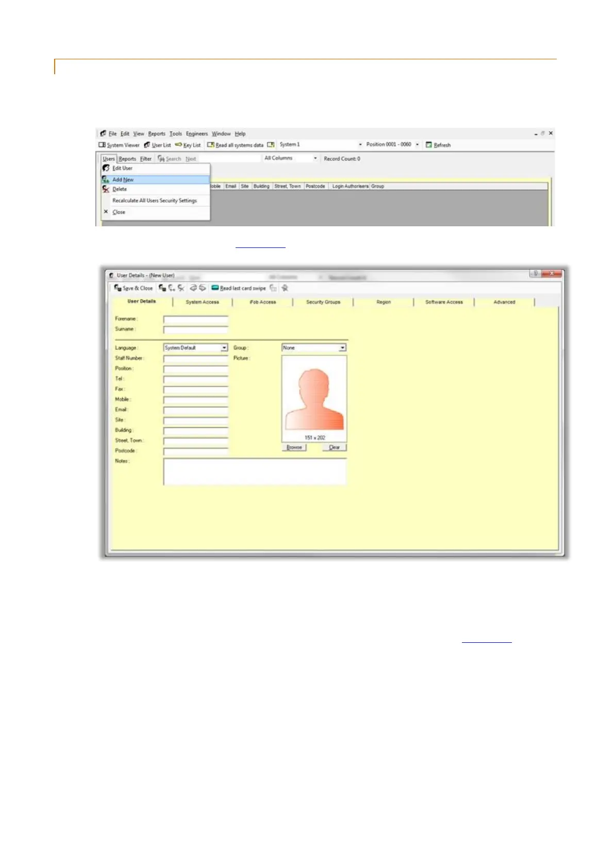The width and height of the screenshot is (614, 868).
Task: Click the Group column header
Action: point(378,186)
